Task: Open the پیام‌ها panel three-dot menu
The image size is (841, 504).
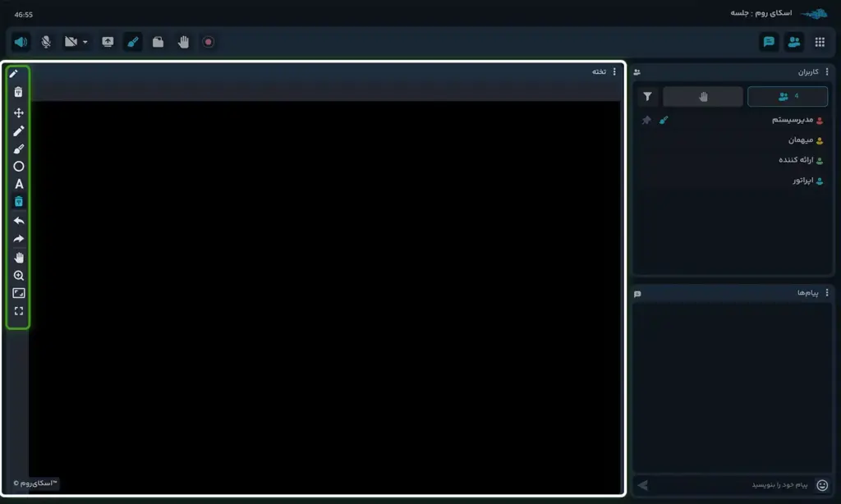Action: point(827,293)
